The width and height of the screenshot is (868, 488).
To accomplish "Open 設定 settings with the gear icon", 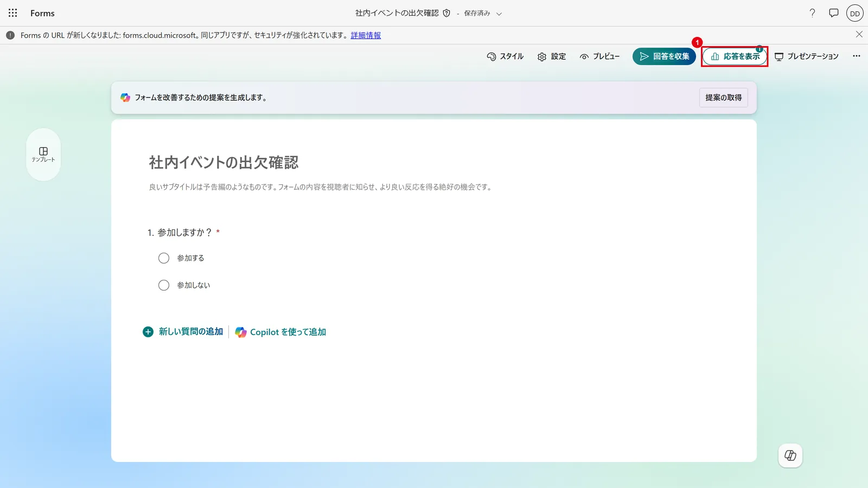I will pyautogui.click(x=552, y=56).
